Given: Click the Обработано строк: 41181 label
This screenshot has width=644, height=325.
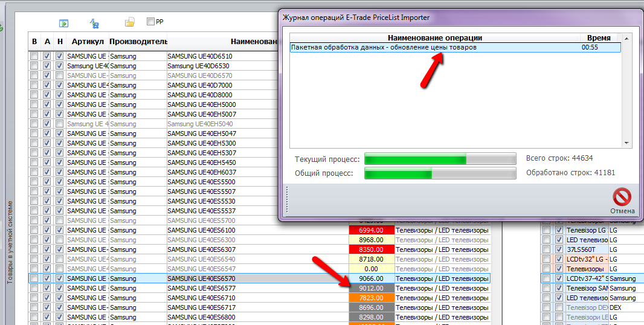Looking at the screenshot, I should click(570, 173).
